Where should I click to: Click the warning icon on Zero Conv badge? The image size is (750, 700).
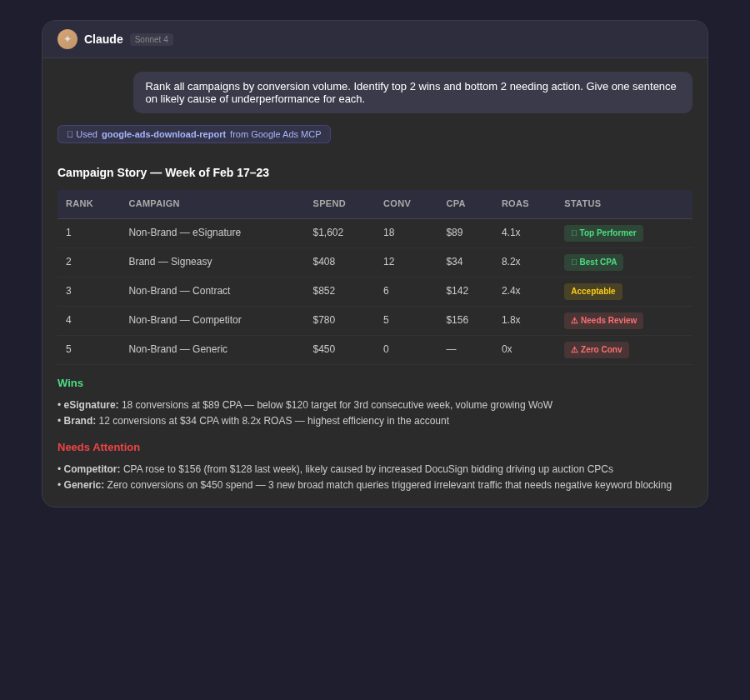point(575,350)
